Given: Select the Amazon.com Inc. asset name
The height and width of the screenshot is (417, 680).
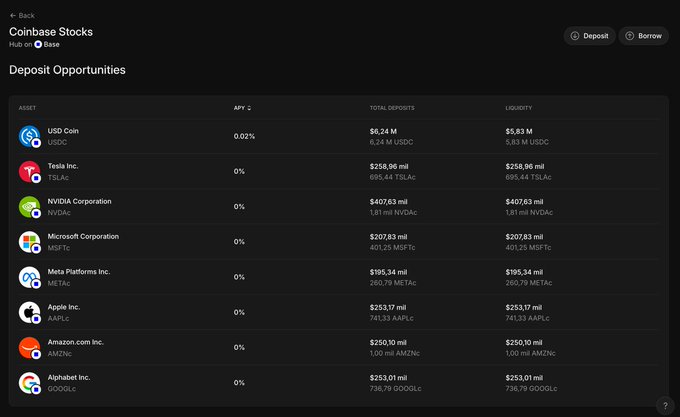Looking at the screenshot, I should 75,342.
